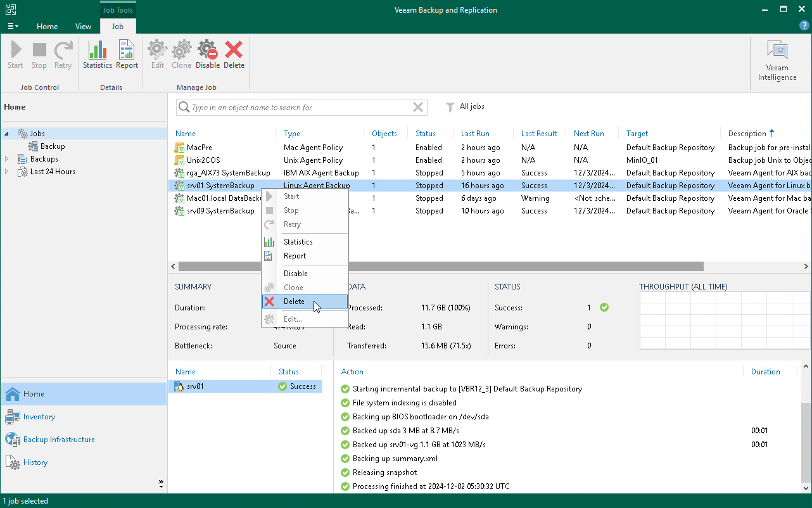Open the Inventory view in sidebar

[39, 417]
